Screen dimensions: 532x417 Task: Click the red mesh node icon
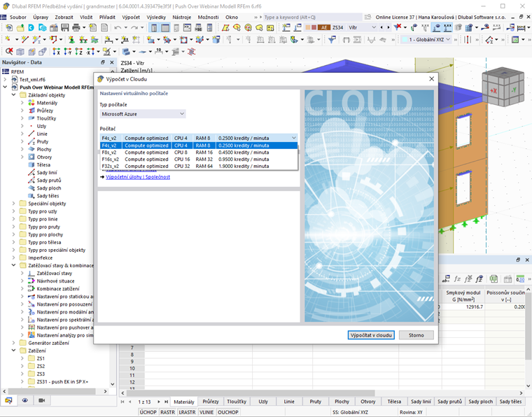(191, 52)
